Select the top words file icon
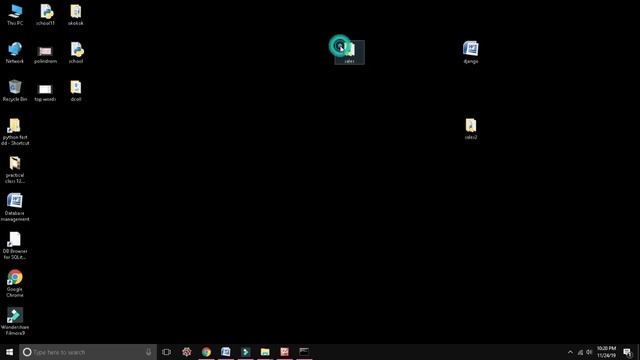 [45, 92]
